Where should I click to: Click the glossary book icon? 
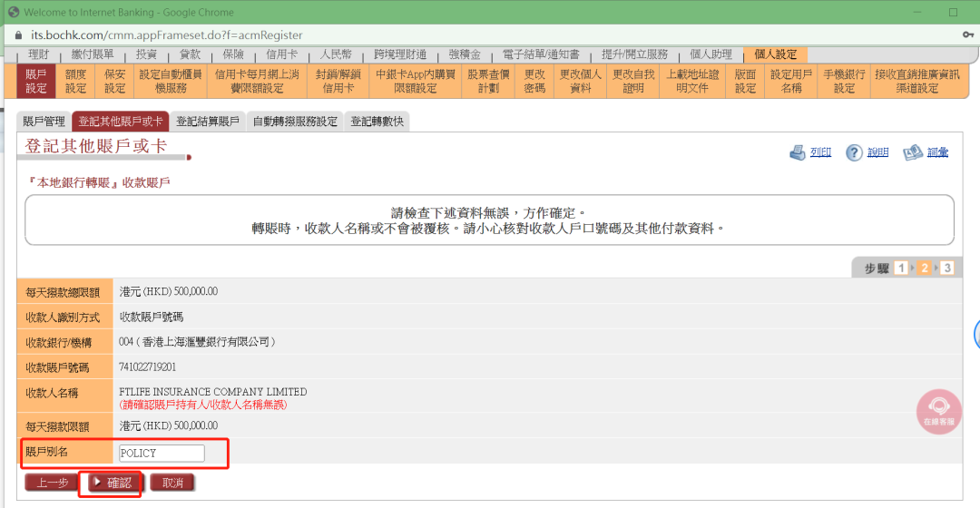click(913, 152)
